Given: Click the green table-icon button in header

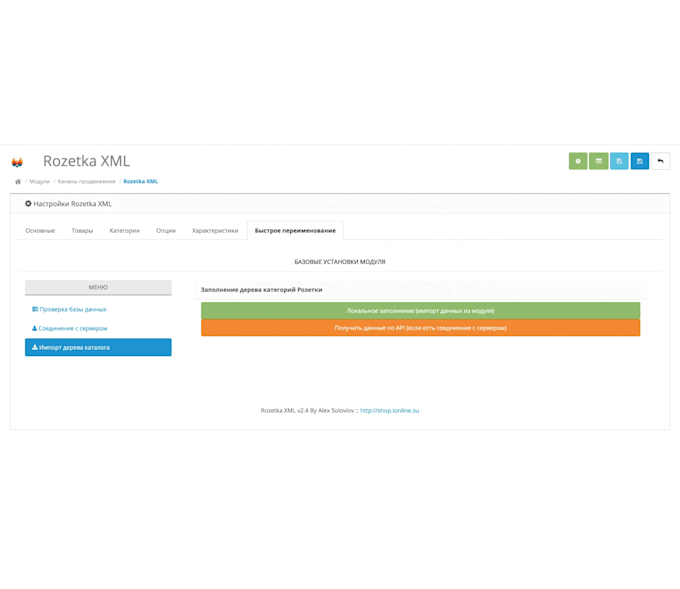Looking at the screenshot, I should coord(598,161).
